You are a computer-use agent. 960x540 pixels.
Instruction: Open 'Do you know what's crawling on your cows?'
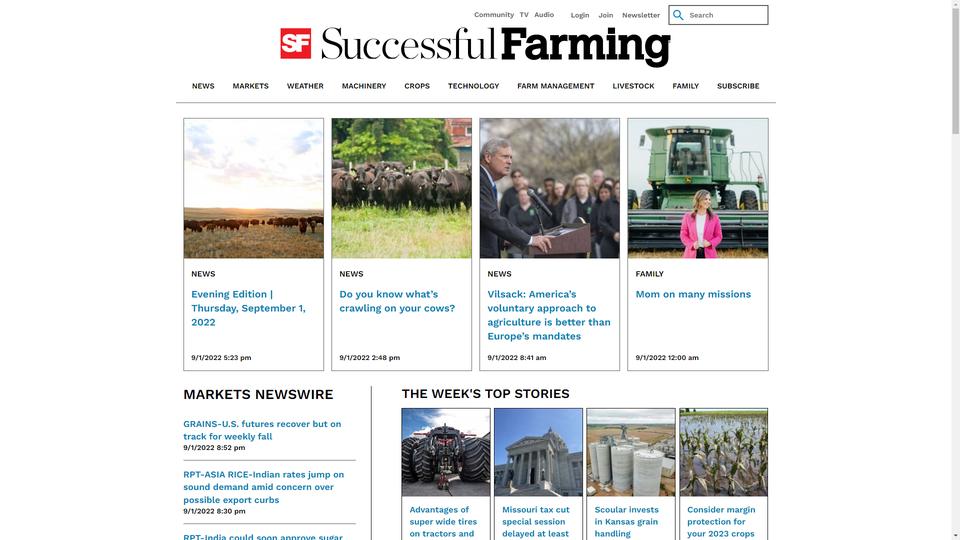(x=397, y=301)
